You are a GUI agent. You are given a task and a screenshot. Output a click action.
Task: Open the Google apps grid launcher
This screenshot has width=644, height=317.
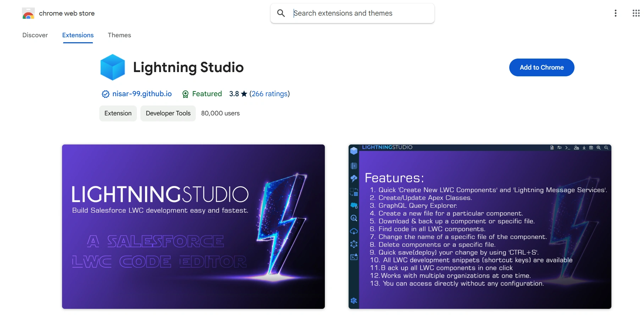(x=636, y=13)
